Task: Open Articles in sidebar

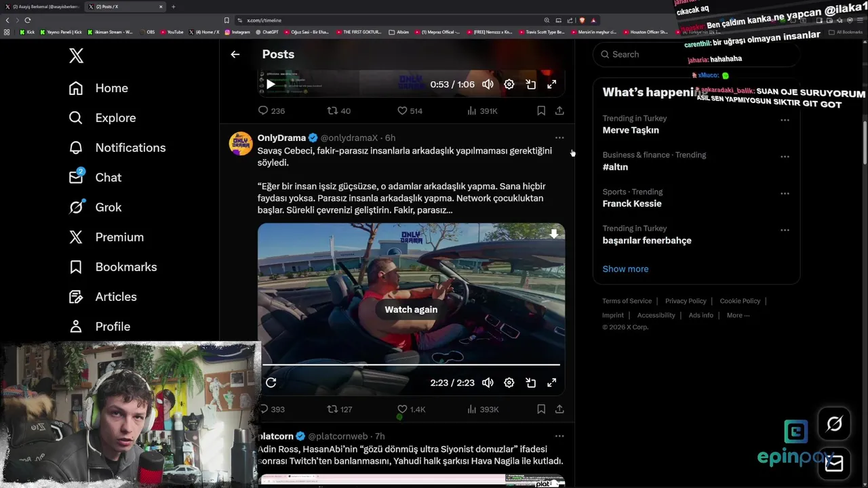Action: [102, 297]
